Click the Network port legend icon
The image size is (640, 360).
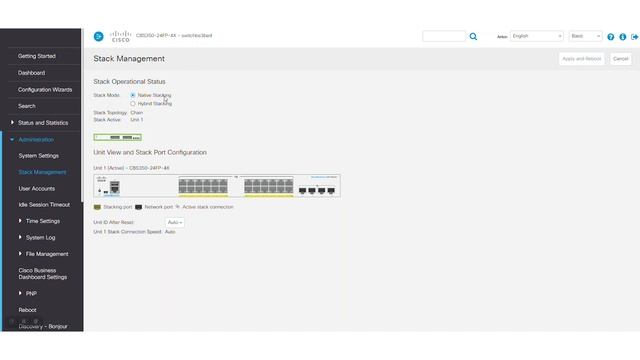138,207
